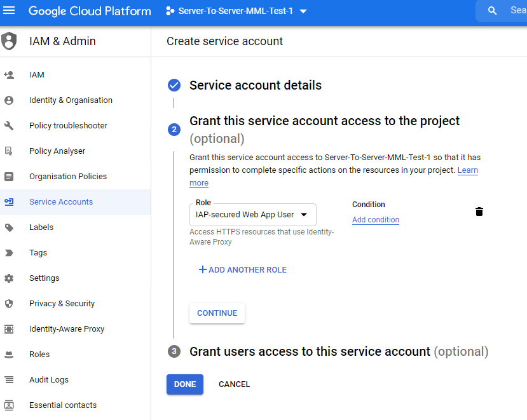Open the Role dropdown IAP-secured Web App User
This screenshot has width=527, height=420.
coord(253,215)
